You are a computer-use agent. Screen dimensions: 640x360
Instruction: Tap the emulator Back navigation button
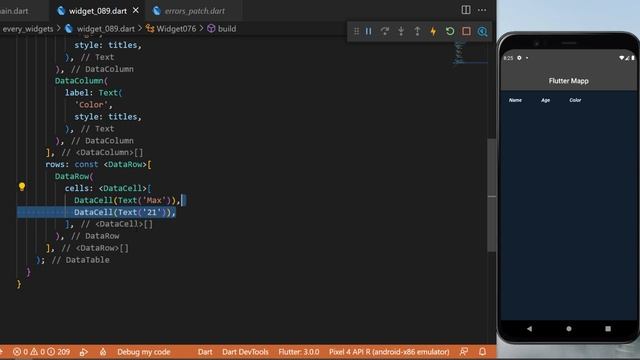529,329
